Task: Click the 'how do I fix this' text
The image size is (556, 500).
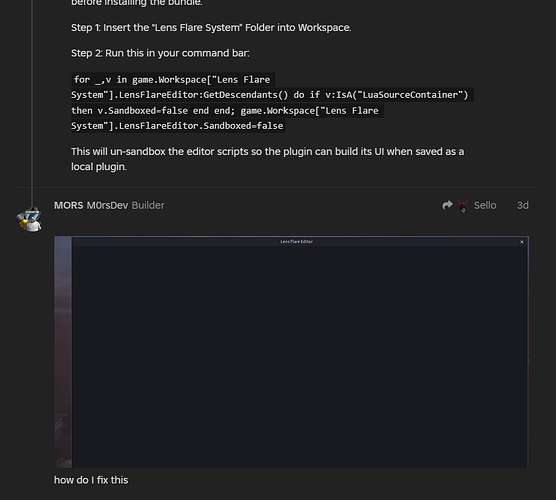Action: click(91, 480)
